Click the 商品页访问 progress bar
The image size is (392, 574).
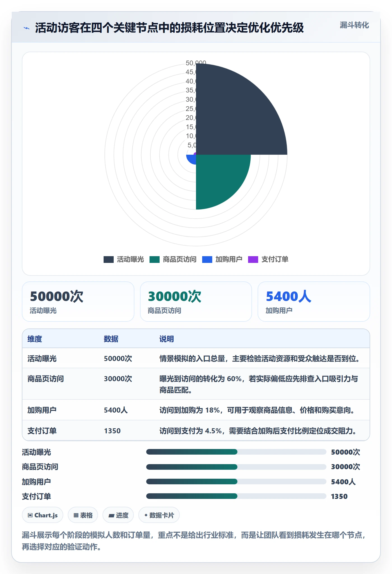click(236, 467)
